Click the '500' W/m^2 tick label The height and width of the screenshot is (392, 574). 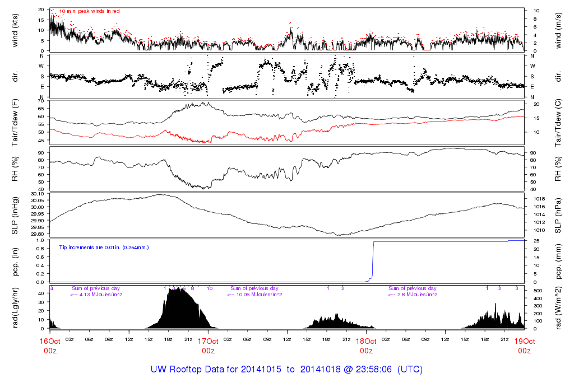click(x=538, y=291)
